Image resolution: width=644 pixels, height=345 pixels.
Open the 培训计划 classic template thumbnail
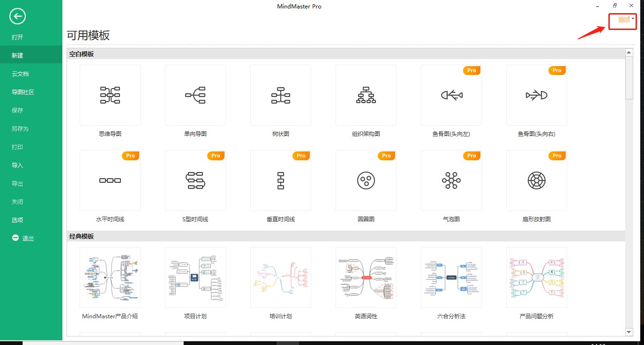coord(281,277)
